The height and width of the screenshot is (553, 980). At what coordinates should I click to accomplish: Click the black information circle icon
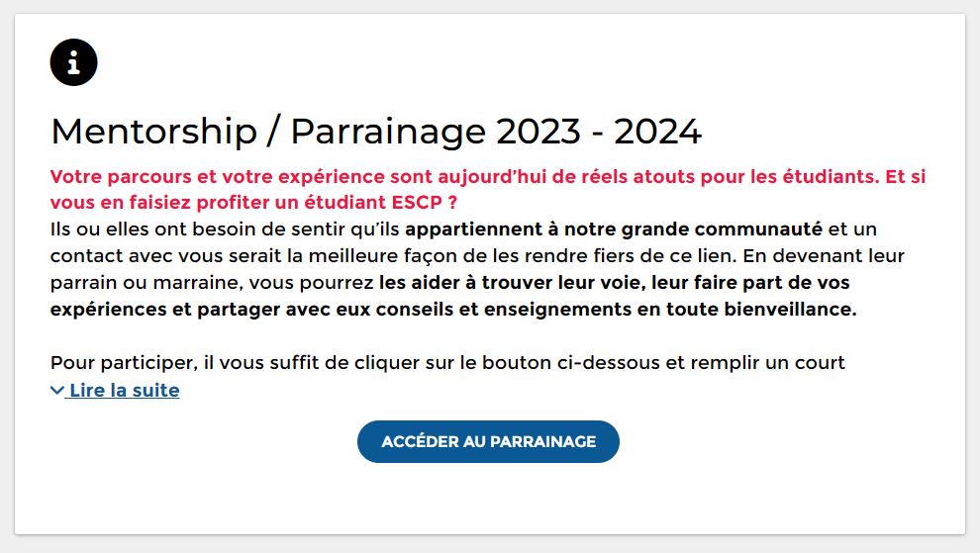click(x=74, y=62)
